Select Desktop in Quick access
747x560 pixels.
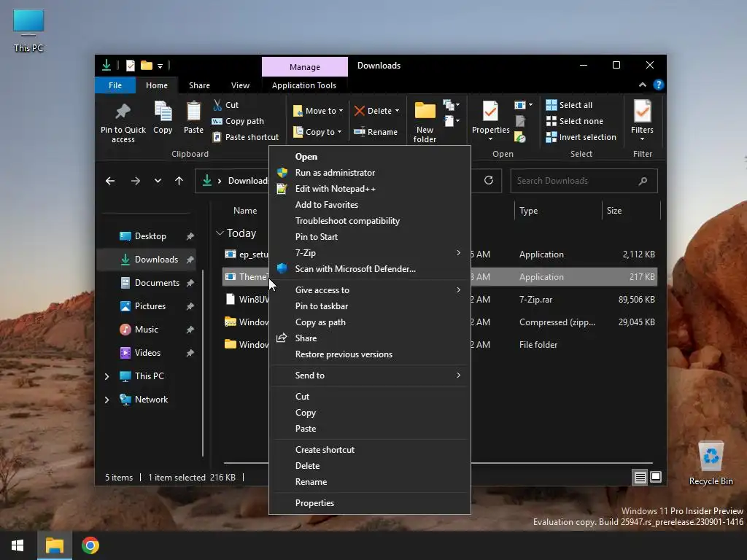pos(150,236)
